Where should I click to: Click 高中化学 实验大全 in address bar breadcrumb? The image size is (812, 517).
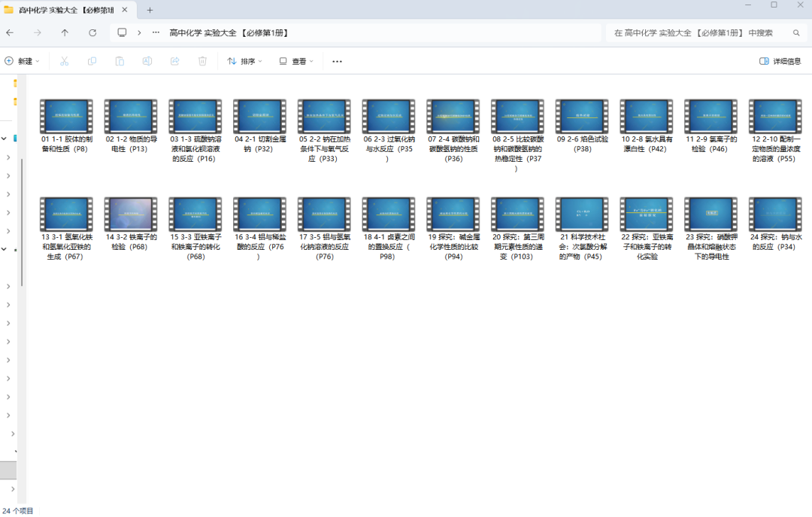click(x=229, y=32)
